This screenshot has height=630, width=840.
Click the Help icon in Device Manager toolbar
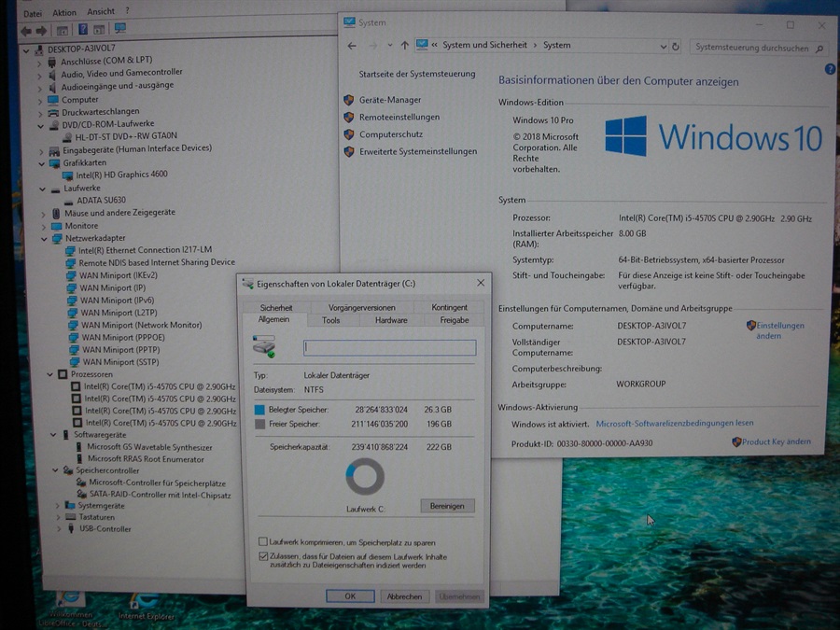(82, 30)
